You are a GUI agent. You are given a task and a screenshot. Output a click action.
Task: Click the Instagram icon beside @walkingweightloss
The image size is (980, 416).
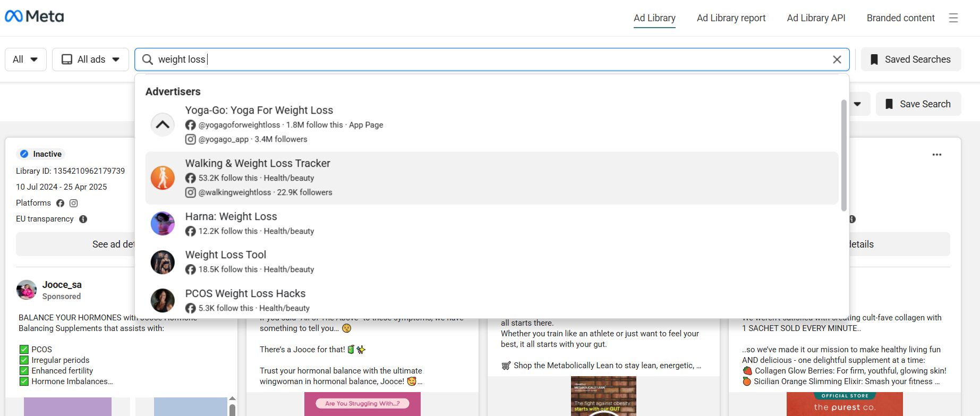(190, 192)
